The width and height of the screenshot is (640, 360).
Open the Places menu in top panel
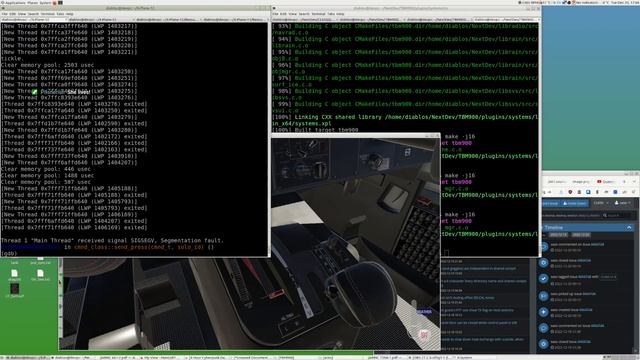(32, 3)
